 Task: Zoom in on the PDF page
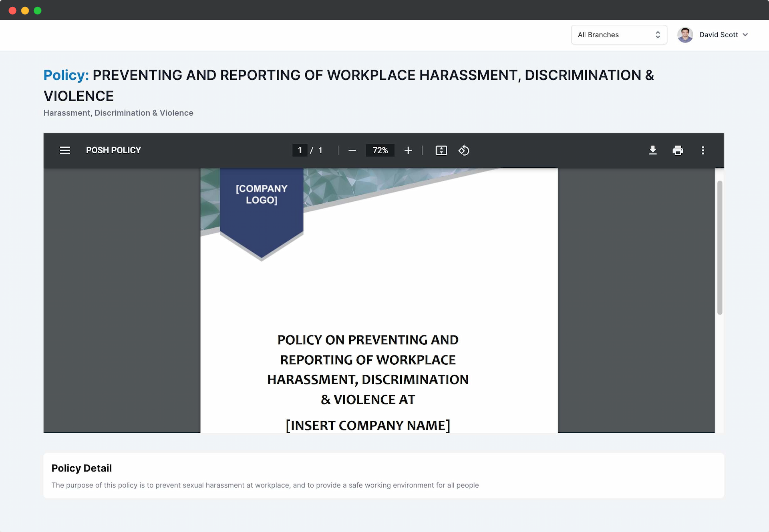408,150
